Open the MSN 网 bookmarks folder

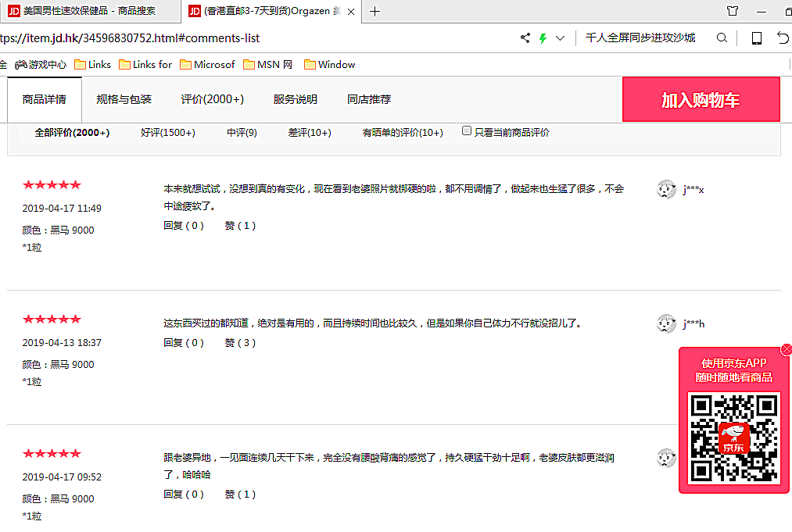pyautogui.click(x=267, y=65)
